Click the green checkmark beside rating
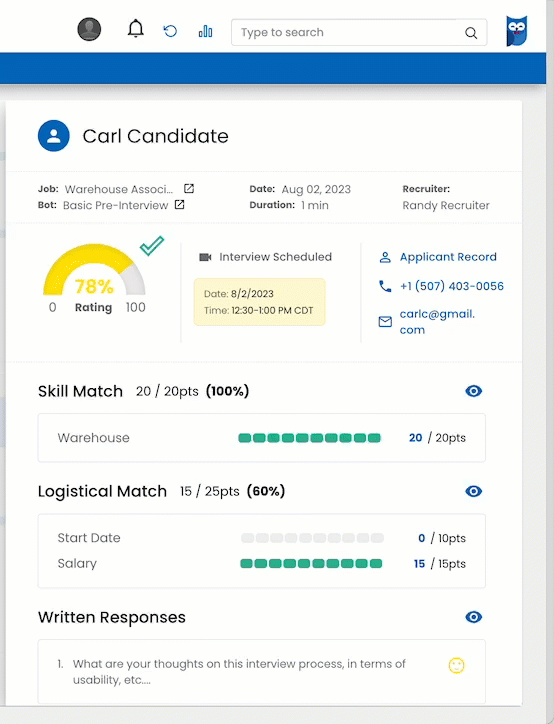554x724 pixels. coord(152,246)
